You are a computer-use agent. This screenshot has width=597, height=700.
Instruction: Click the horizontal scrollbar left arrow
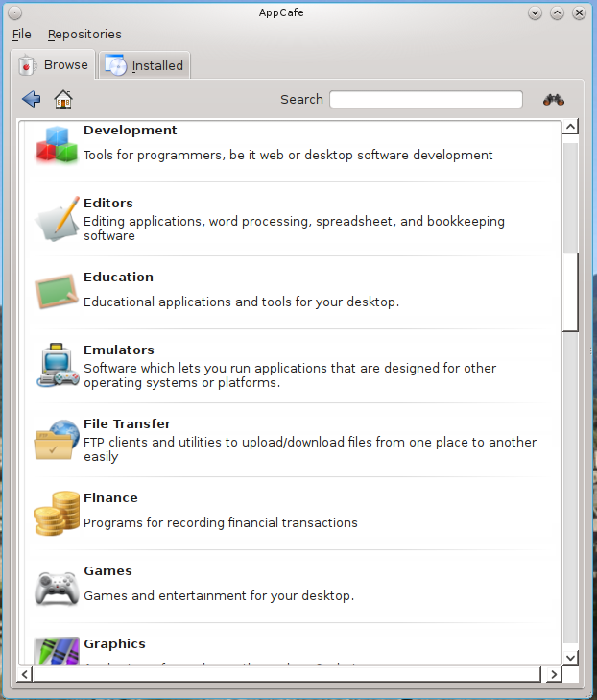click(x=25, y=674)
